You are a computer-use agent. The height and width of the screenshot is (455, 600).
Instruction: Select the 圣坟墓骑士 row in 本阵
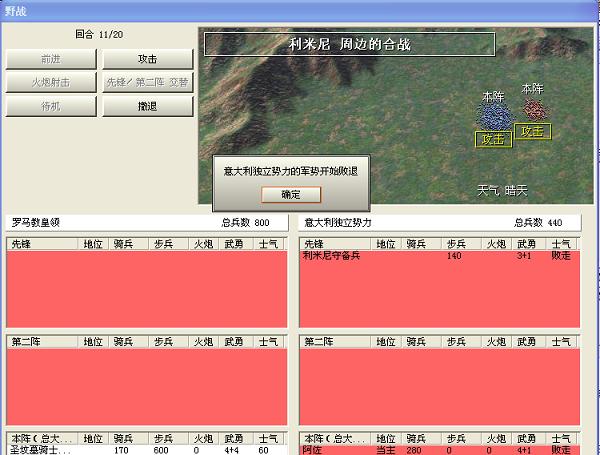(x=147, y=450)
